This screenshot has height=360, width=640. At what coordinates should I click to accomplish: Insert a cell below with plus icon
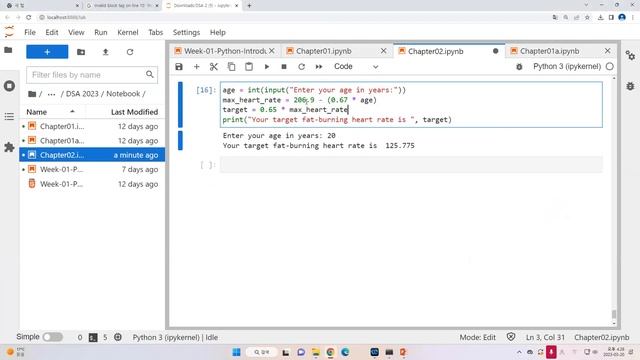[196, 67]
